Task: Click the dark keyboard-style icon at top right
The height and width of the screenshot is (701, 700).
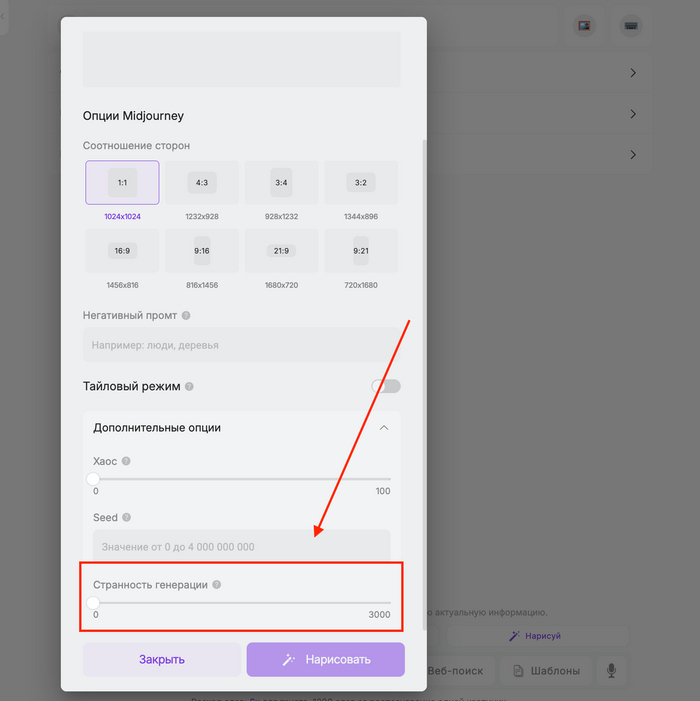Action: coord(630,25)
